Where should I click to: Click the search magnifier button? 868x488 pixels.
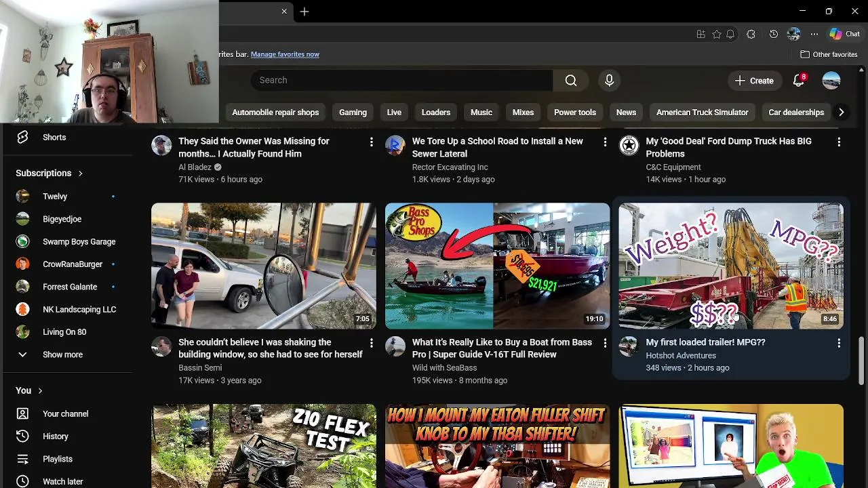pos(571,80)
